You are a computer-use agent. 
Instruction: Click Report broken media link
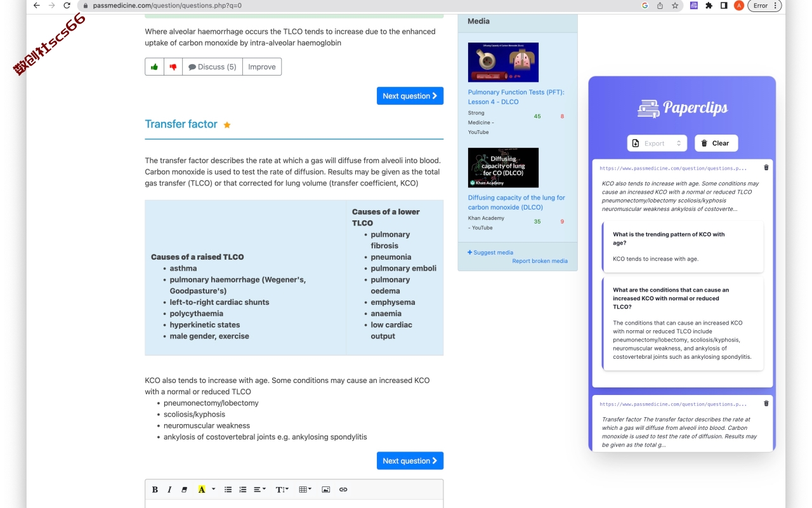click(x=540, y=261)
